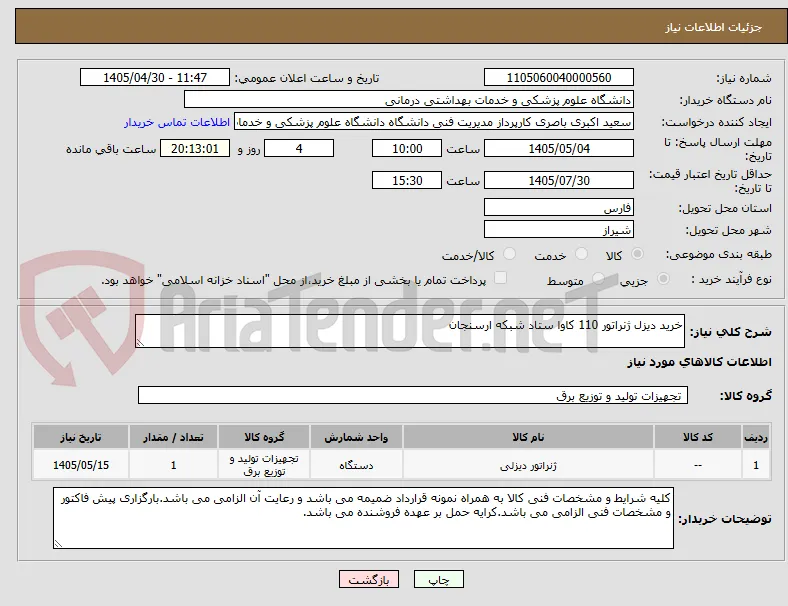Click the نام کالا column header
788x606 pixels.
(x=528, y=437)
